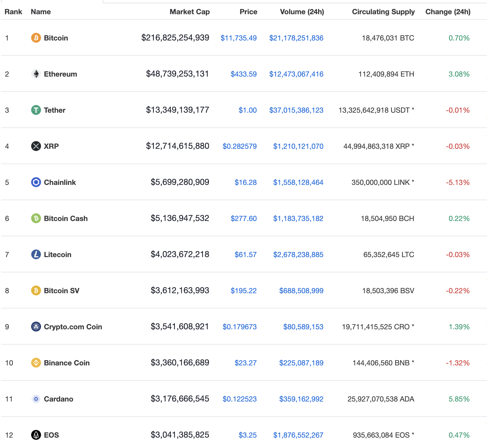The width and height of the screenshot is (487, 448).
Task: Open the Cardano name link
Action: click(x=58, y=399)
